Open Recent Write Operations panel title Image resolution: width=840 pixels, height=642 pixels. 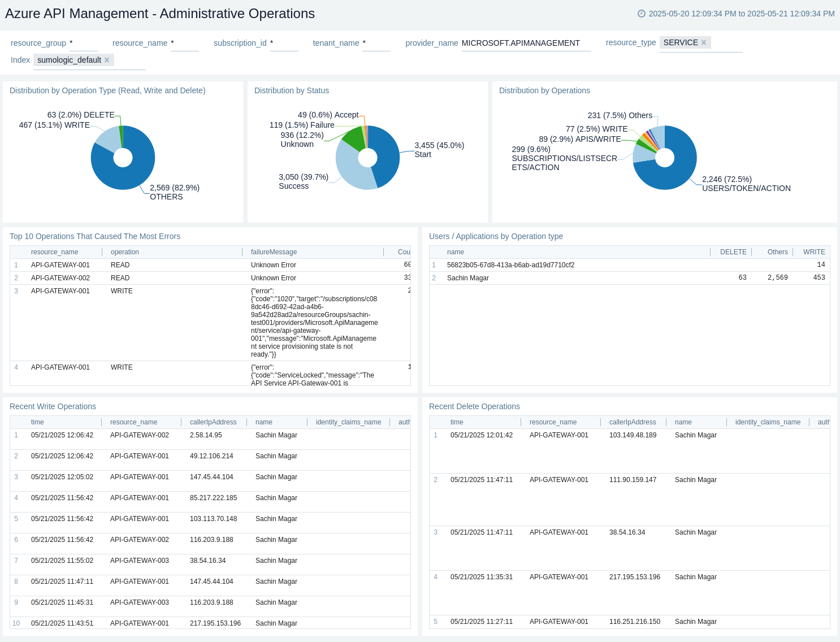(x=53, y=406)
